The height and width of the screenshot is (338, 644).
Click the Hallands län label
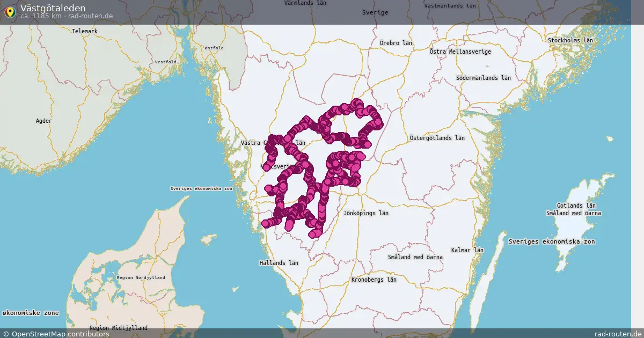279,263
